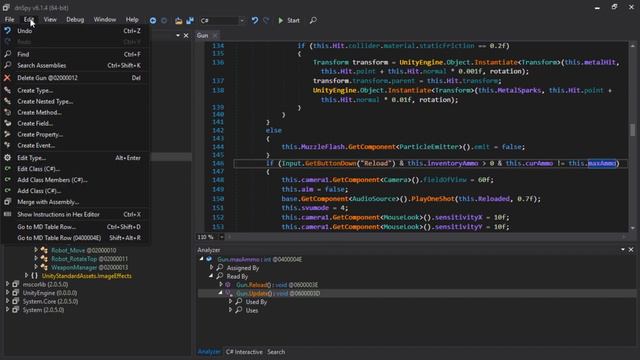Click the Search magnifier toolbar icon

(313, 20)
